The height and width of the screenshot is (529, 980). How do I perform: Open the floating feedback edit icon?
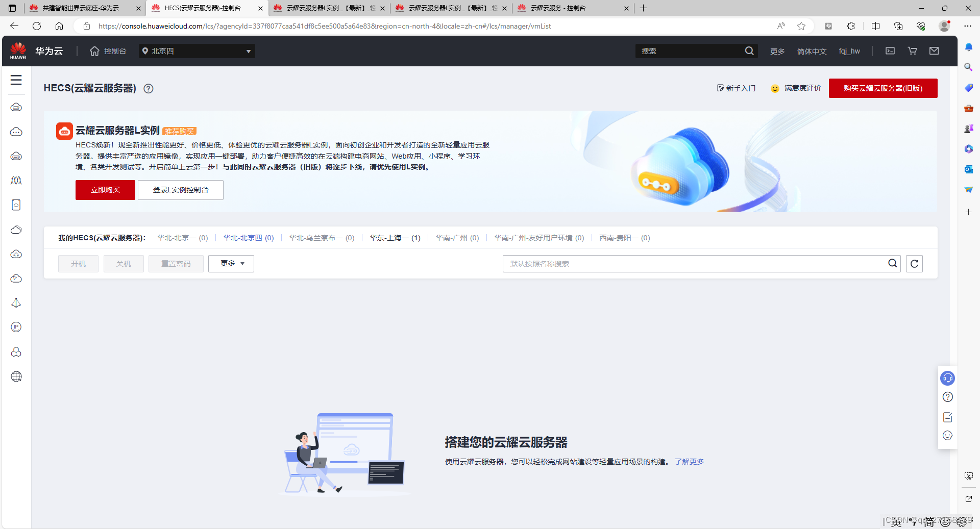pyautogui.click(x=948, y=417)
